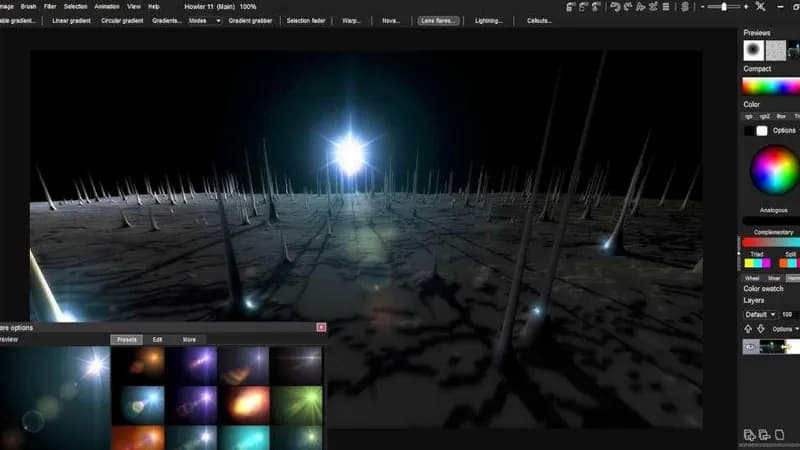
Task: Select the black primary color box
Action: pos(748,131)
